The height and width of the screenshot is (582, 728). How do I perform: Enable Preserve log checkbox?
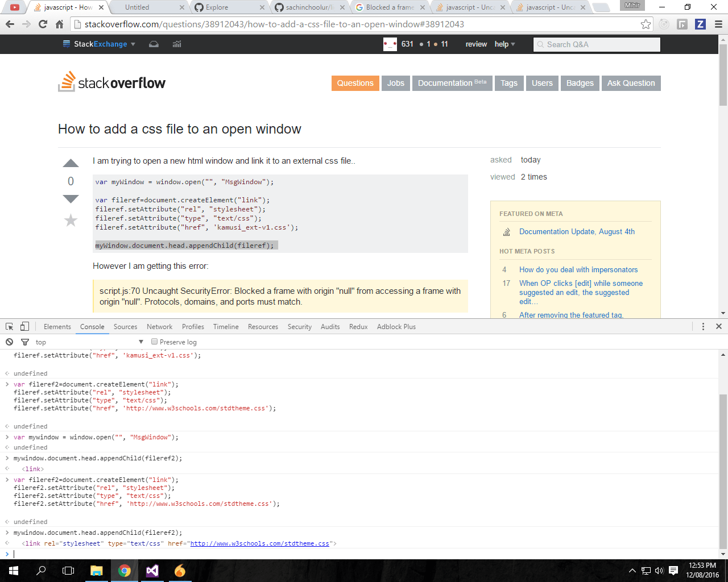pos(154,342)
